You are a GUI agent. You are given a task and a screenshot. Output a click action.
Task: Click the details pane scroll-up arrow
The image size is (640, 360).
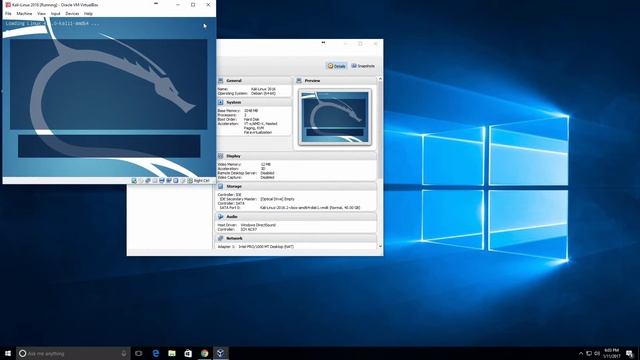tap(380, 78)
